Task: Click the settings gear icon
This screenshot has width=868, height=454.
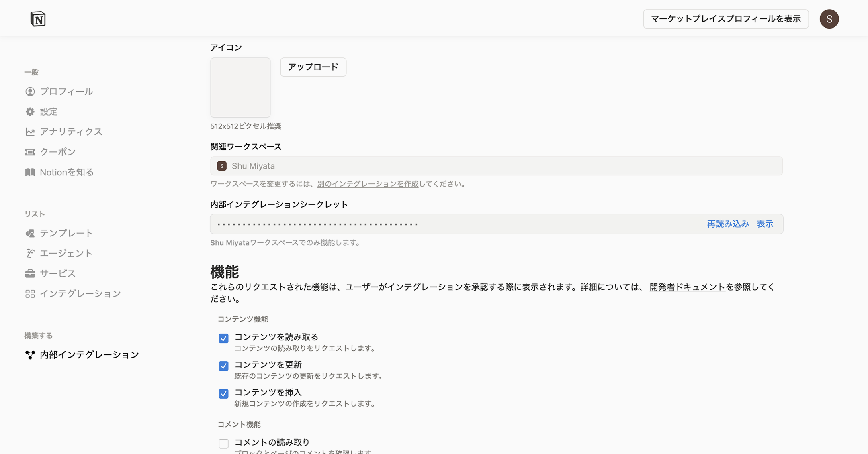Action: click(30, 112)
